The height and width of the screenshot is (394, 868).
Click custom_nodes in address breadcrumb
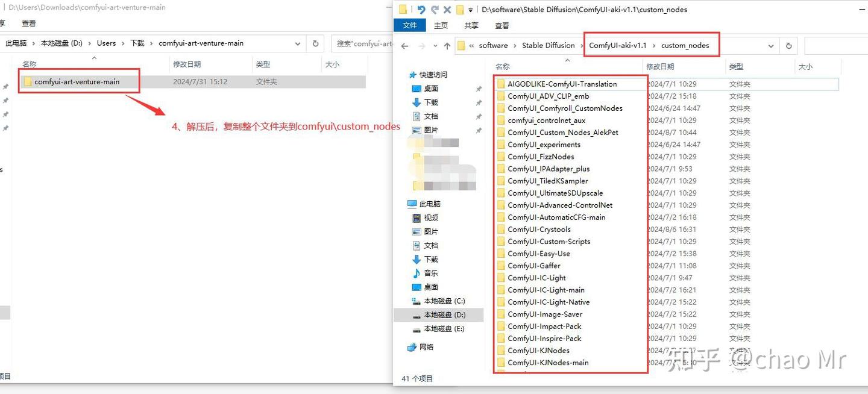[x=685, y=45]
